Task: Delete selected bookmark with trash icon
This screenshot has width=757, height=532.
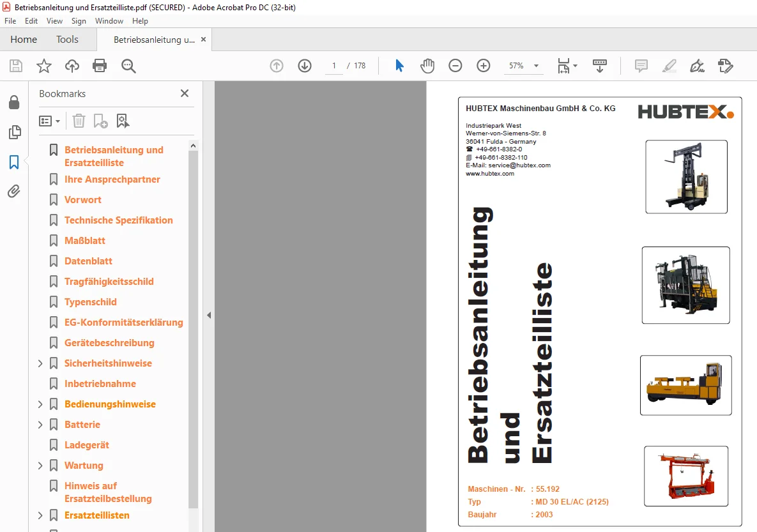Action: click(x=79, y=121)
